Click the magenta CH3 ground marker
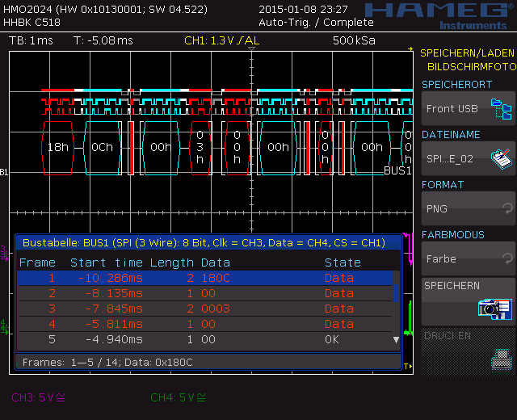Viewport: 517px width, 420px height. (4, 253)
